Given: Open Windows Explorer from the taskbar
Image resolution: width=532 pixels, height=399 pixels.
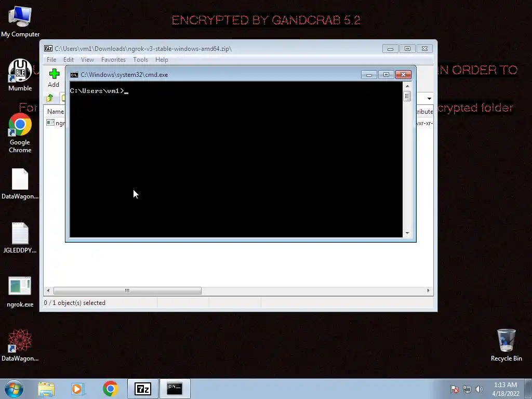Looking at the screenshot, I should pyautogui.click(x=46, y=389).
